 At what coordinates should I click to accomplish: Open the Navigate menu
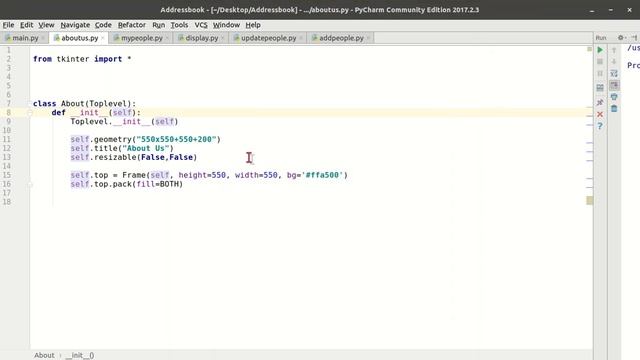click(x=75, y=25)
